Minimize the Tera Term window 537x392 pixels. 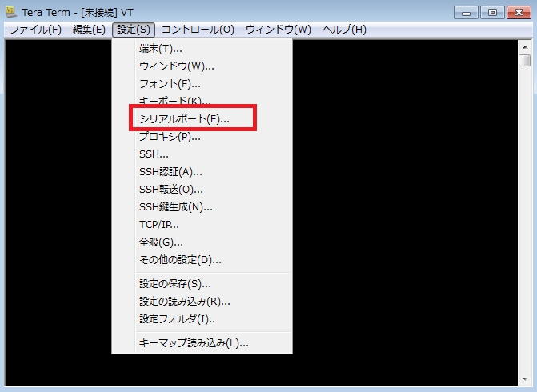466,13
